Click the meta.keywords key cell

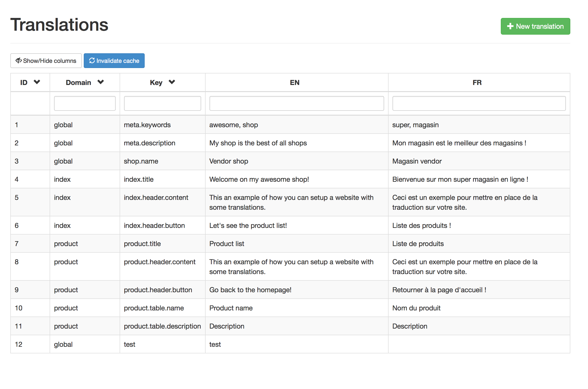[x=147, y=125]
